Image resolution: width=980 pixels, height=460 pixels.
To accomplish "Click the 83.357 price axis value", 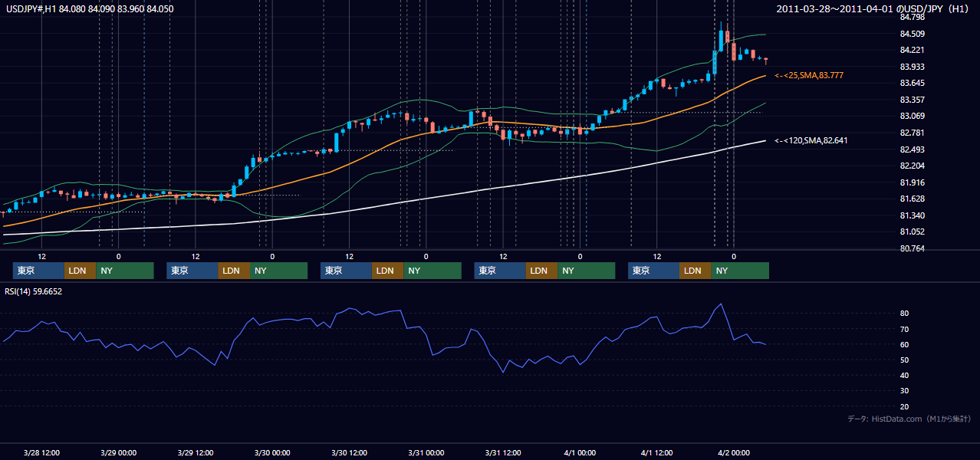I will coord(912,100).
